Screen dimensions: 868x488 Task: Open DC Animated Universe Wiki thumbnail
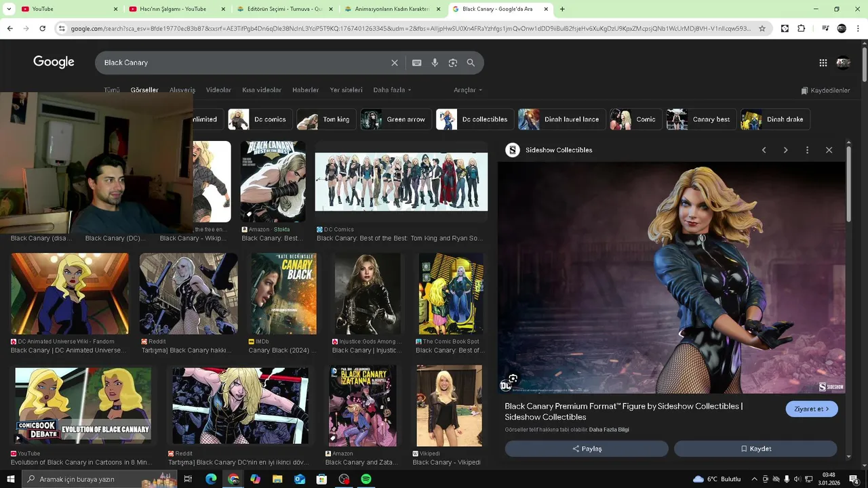click(x=70, y=294)
